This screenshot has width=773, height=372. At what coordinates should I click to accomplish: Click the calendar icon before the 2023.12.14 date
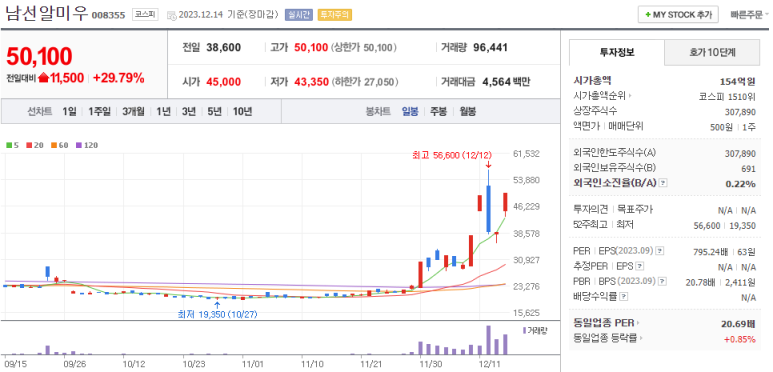[x=171, y=15]
